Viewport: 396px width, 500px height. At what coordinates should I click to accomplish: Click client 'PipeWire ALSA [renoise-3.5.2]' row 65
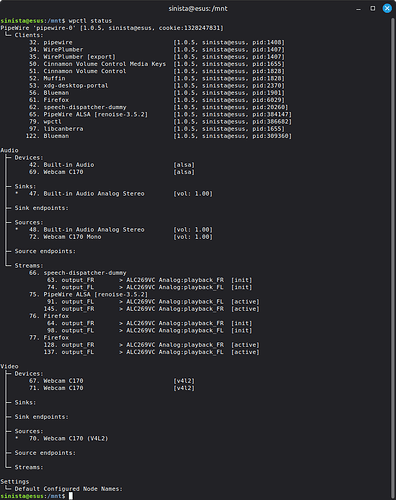pos(160,114)
